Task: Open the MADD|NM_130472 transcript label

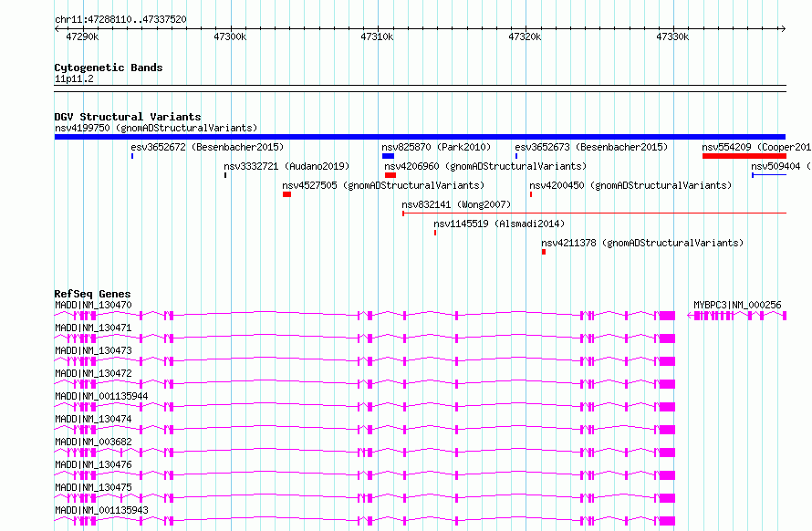Action: [93, 373]
